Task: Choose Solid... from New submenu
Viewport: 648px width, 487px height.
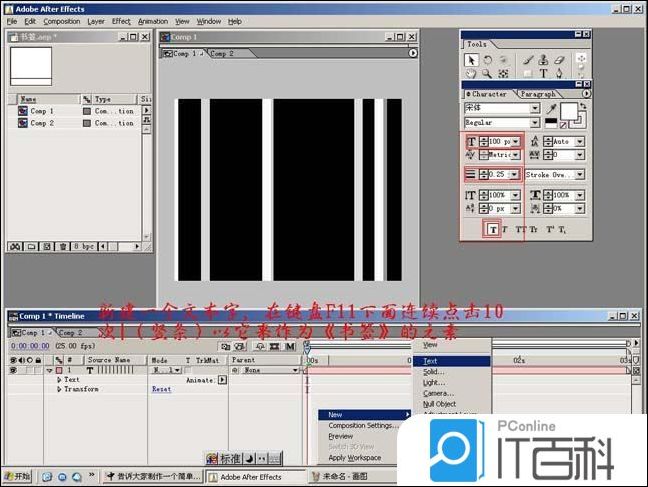Action: 433,372
